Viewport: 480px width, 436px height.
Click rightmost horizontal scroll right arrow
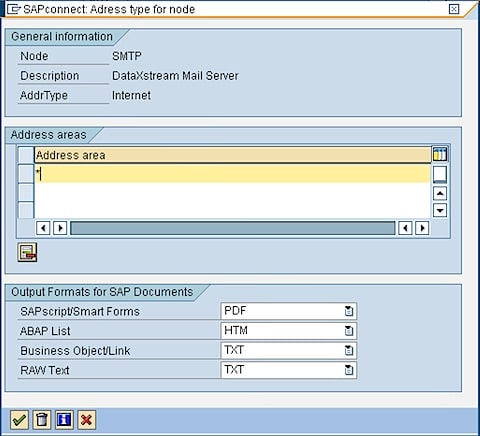click(x=422, y=228)
